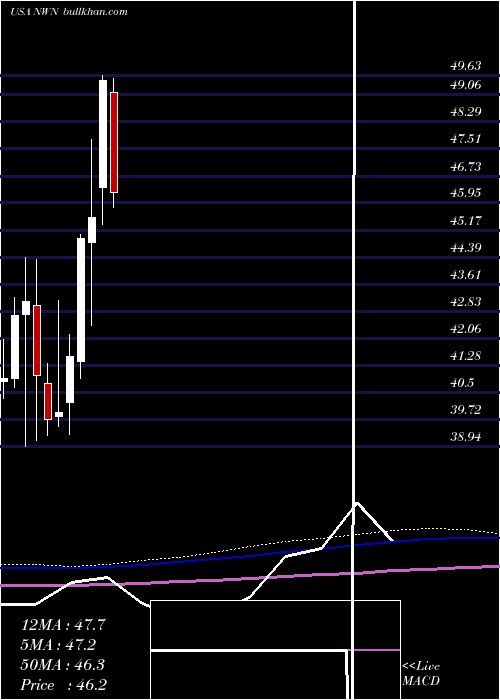500x700 pixels.
Task: Click the 41.28 price level label
Action: click(466, 356)
